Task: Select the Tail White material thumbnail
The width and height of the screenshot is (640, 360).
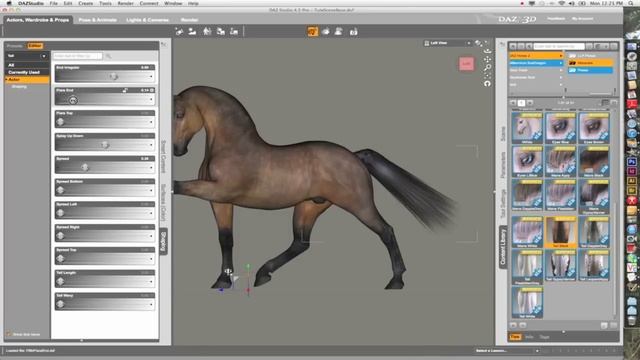Action: pyautogui.click(x=527, y=302)
